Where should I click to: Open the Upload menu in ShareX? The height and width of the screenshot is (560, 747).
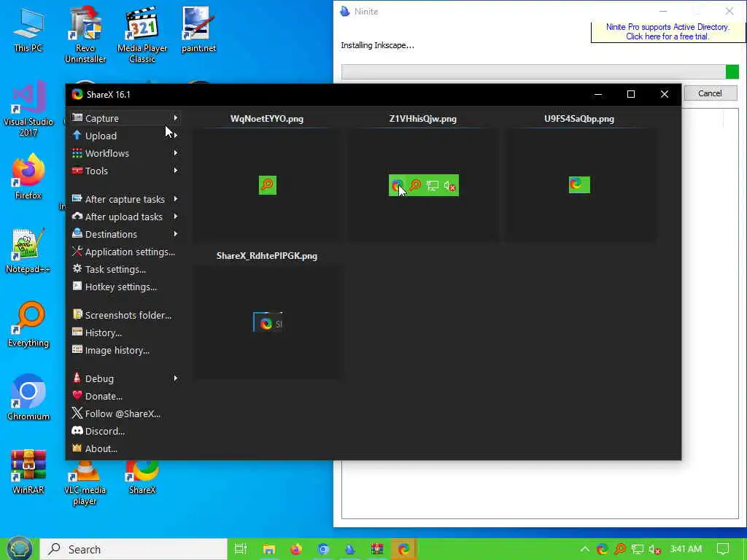click(125, 136)
